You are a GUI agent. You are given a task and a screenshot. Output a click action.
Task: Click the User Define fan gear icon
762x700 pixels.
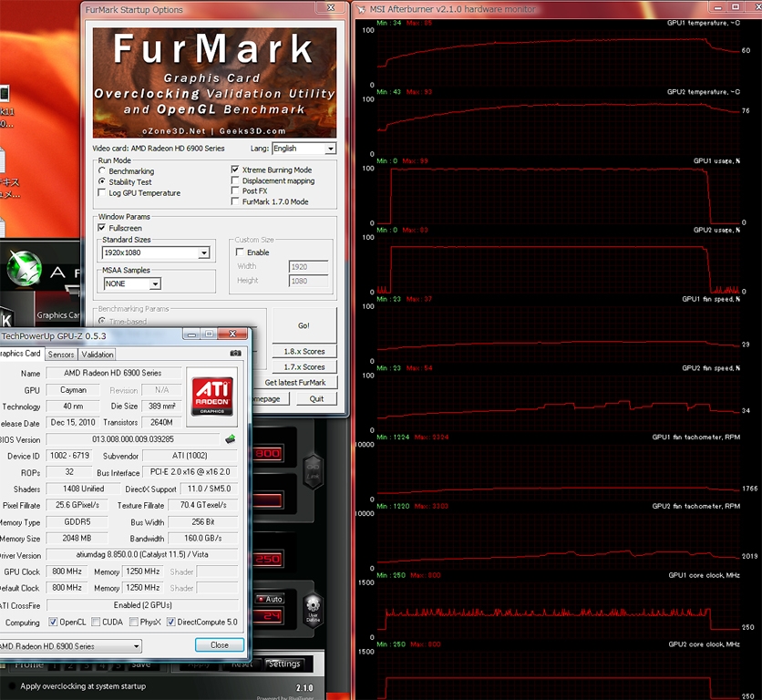313,610
